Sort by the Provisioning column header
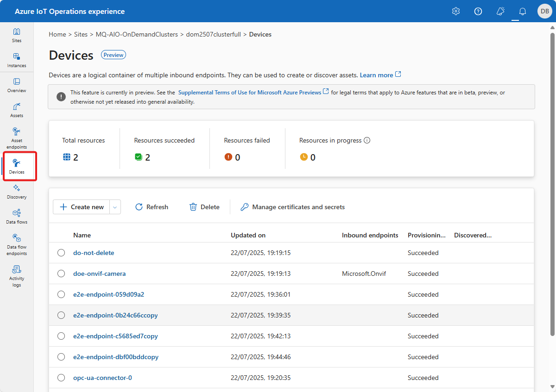The width and height of the screenshot is (556, 392). [427, 235]
